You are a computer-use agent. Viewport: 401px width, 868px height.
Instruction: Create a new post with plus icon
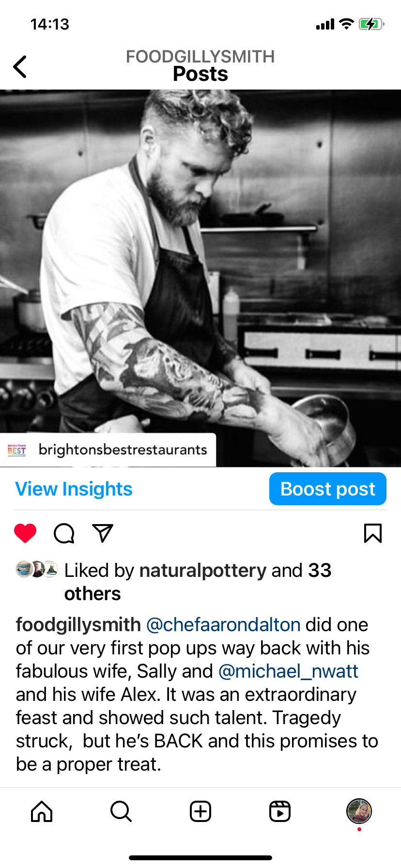click(x=200, y=811)
